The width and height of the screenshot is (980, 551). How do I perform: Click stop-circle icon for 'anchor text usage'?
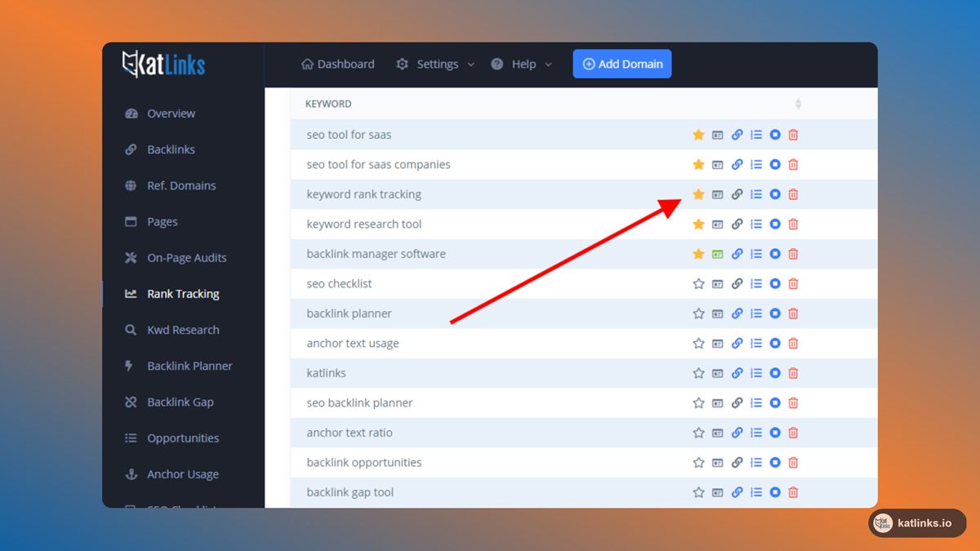pyautogui.click(x=775, y=343)
